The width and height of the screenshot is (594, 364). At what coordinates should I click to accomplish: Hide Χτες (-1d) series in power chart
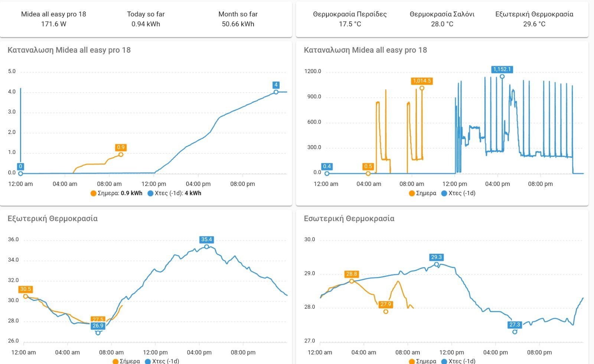pyautogui.click(x=458, y=193)
